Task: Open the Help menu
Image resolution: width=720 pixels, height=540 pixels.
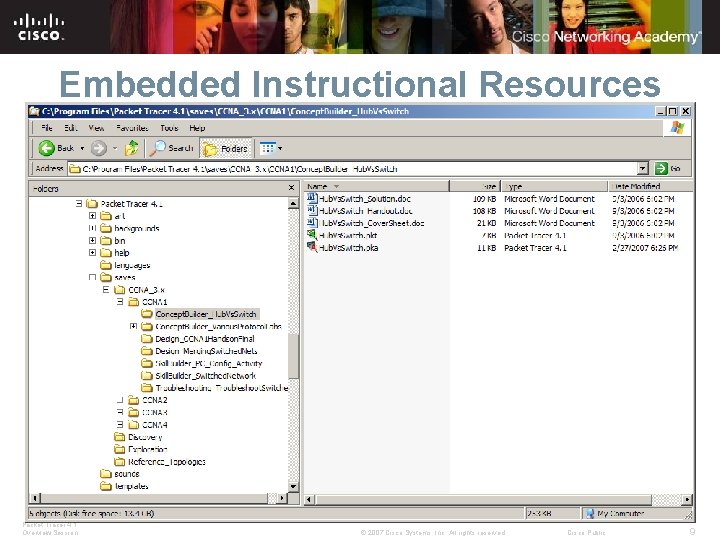Action: coord(197,128)
